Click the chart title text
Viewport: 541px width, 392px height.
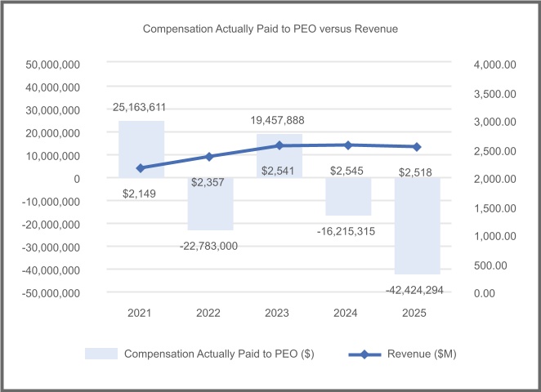(270, 29)
